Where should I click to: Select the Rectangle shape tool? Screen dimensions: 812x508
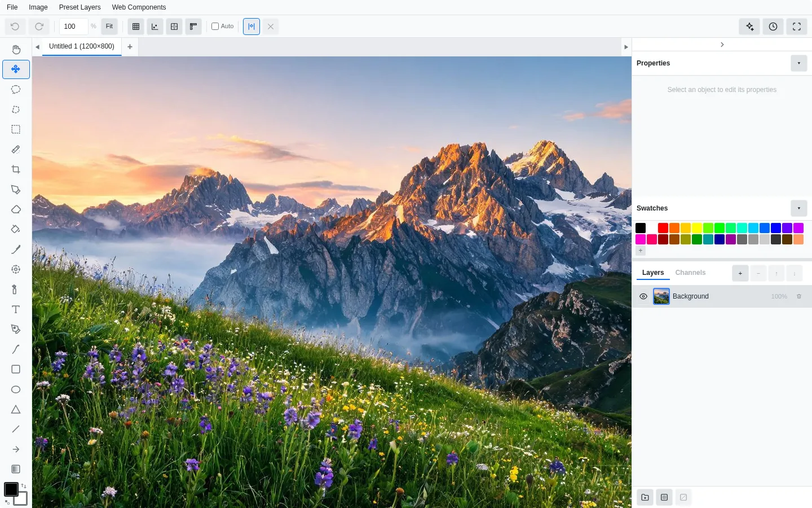point(16,369)
